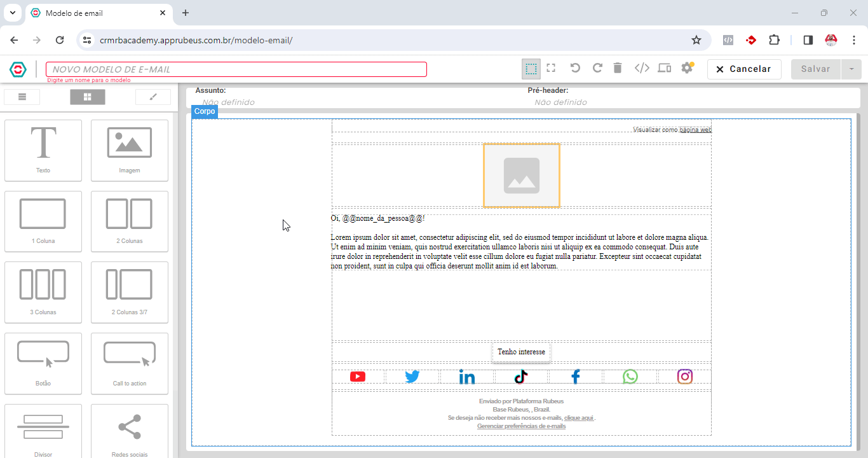Open the browser tab search chevron
868x458 pixels.
coord(12,13)
